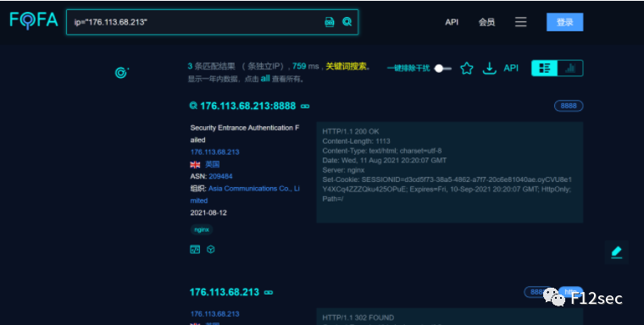Click the 登录 login button

tap(564, 22)
